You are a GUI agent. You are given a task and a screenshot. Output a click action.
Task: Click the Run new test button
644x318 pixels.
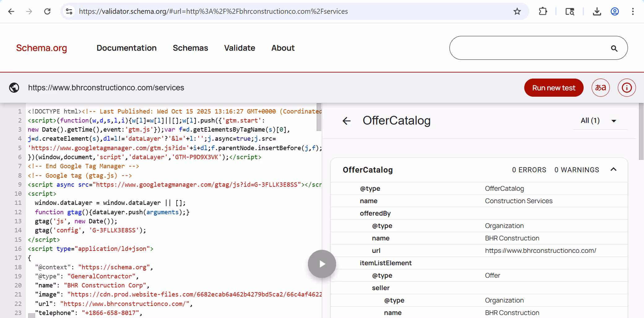[x=554, y=88]
